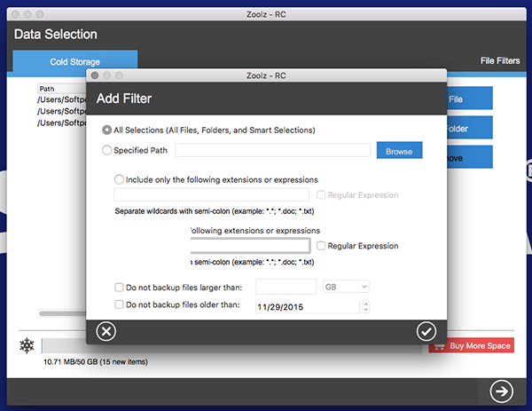Select the first /Users/Softp path row
532x411 pixels.
62,99
